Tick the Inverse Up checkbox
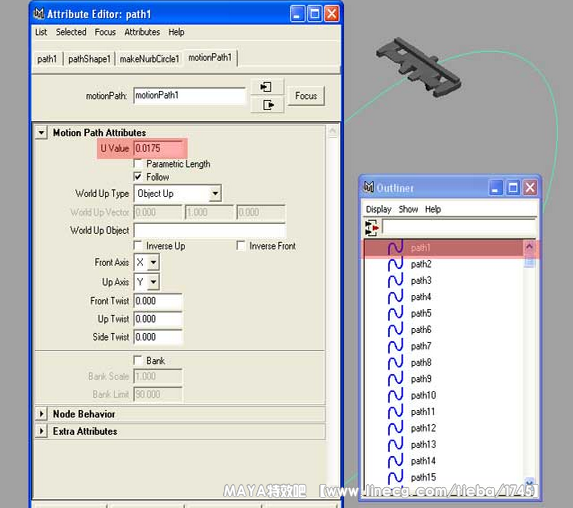Image resolution: width=573 pixels, height=508 pixels. 138,245
